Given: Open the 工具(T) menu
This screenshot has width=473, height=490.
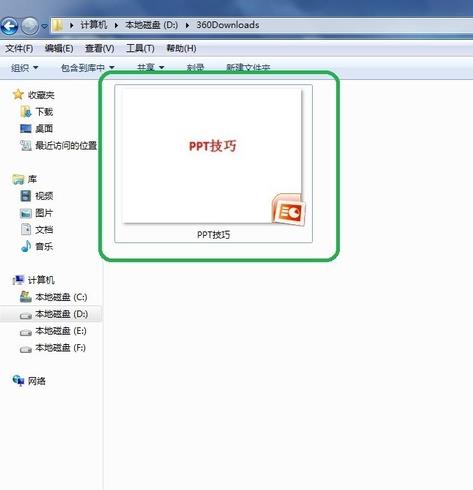Looking at the screenshot, I should coord(140,49).
